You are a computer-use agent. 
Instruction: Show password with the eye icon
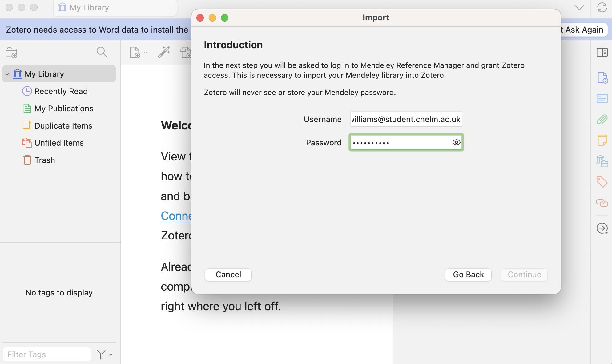point(456,142)
